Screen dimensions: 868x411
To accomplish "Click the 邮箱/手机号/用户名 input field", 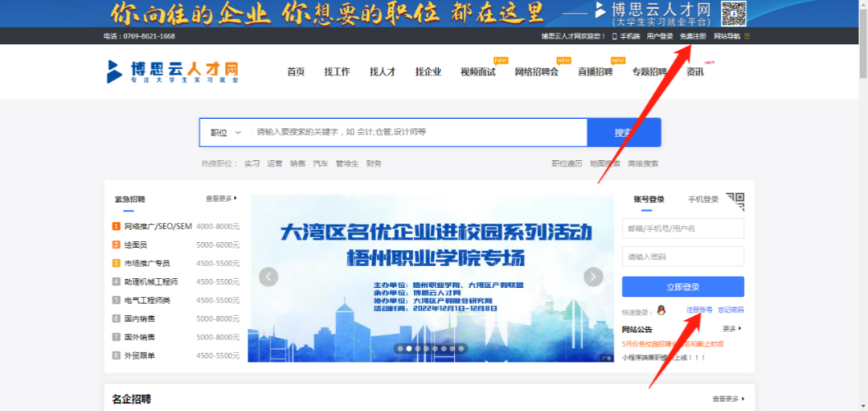I will [683, 228].
